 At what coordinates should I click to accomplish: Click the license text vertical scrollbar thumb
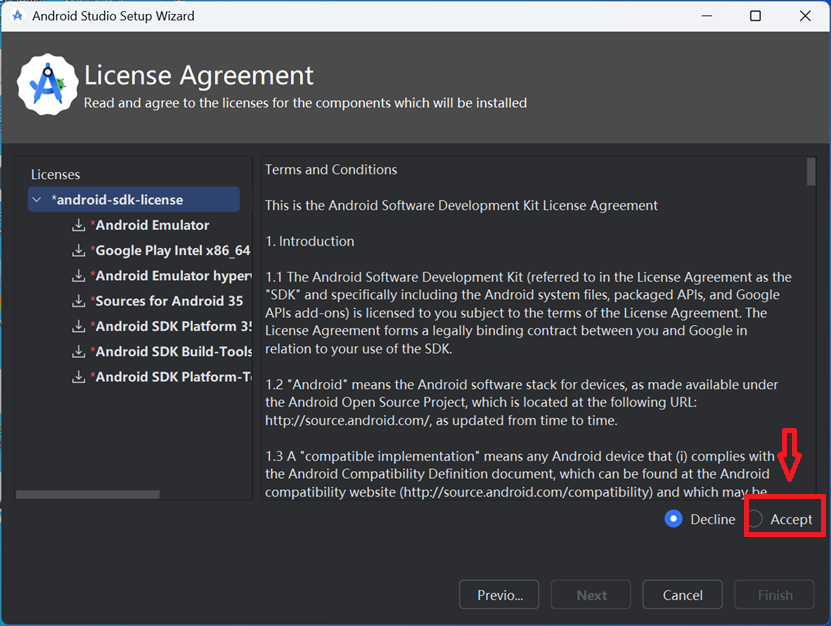point(811,172)
